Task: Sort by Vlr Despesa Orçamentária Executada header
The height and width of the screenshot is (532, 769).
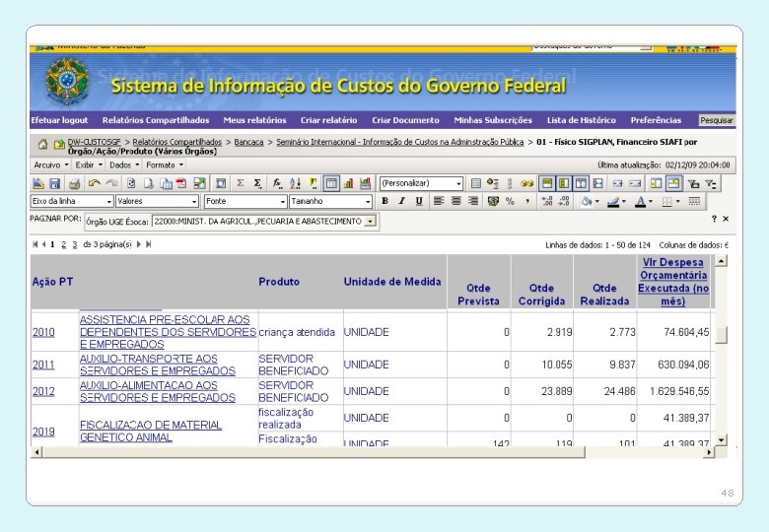Action: pyautogui.click(x=672, y=282)
